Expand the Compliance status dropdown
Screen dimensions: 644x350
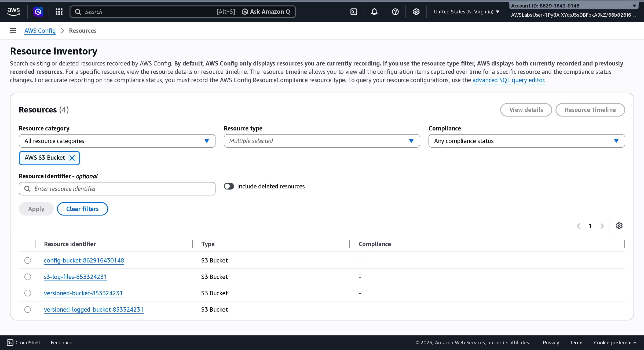pyautogui.click(x=526, y=141)
